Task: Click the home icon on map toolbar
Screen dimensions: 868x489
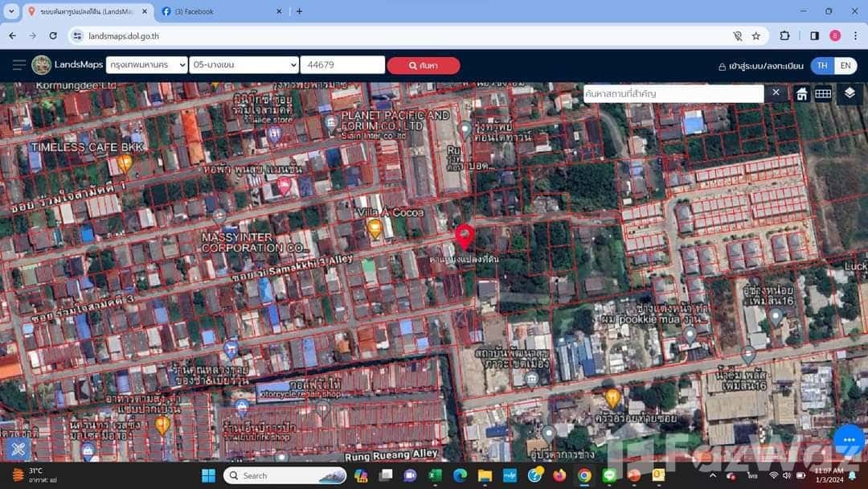Action: click(x=801, y=94)
